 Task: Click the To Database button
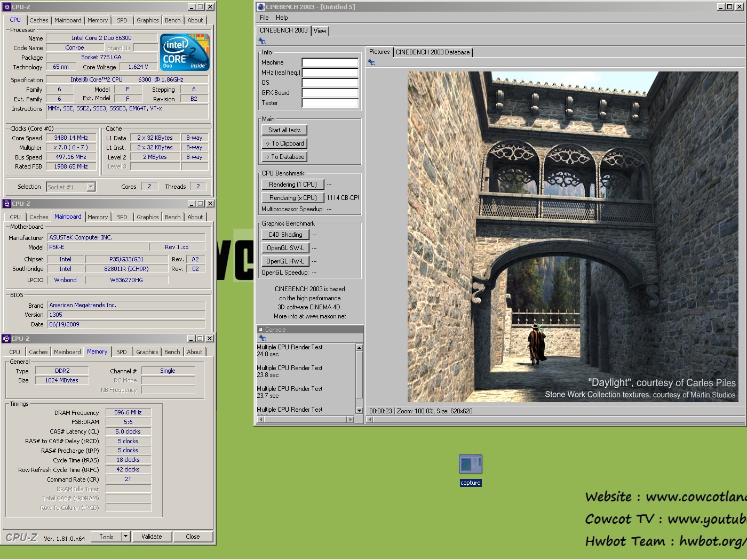[x=284, y=157]
